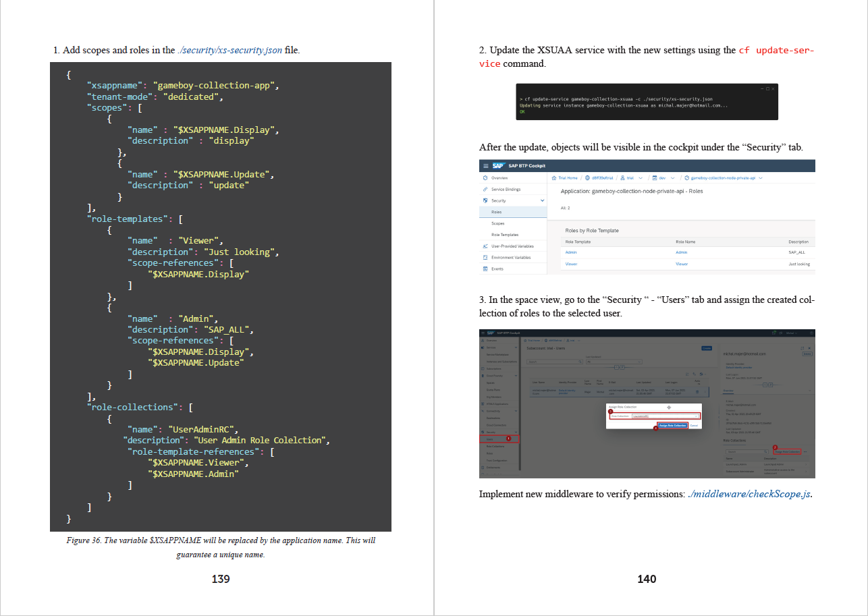The image size is (868, 616).
Task: Click the hamburger menu icon in SAP BTP Cockpit
Action: pyautogui.click(x=485, y=166)
